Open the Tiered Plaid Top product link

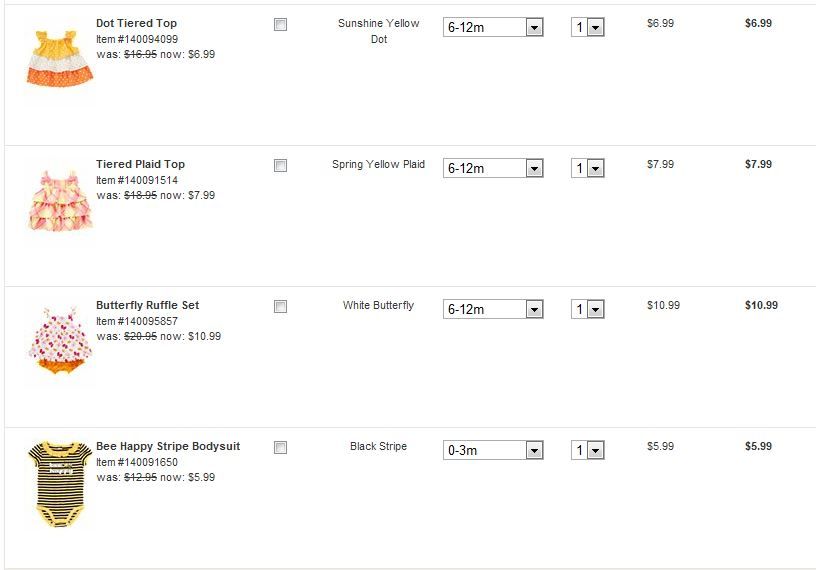pyautogui.click(x=140, y=164)
